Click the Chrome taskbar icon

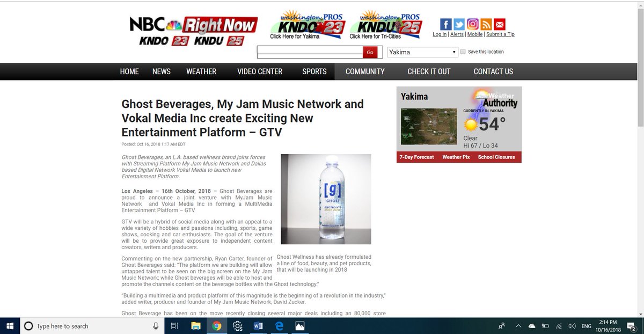(216, 326)
